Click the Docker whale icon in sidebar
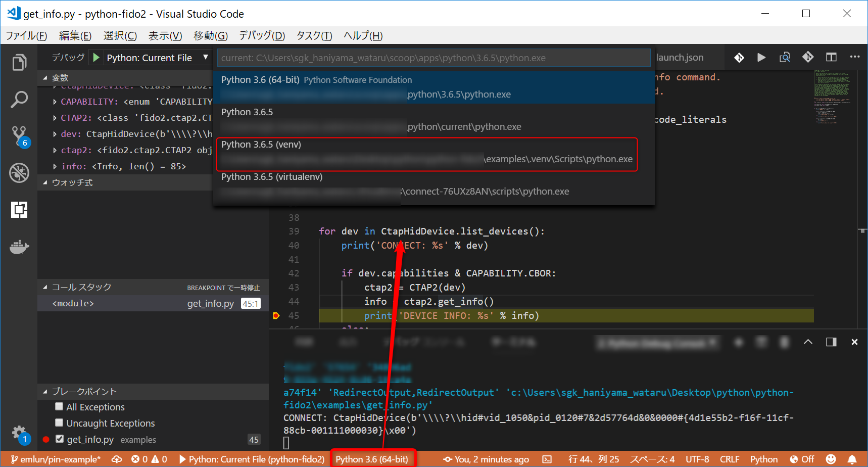Viewport: 868px width, 467px height. pyautogui.click(x=19, y=247)
